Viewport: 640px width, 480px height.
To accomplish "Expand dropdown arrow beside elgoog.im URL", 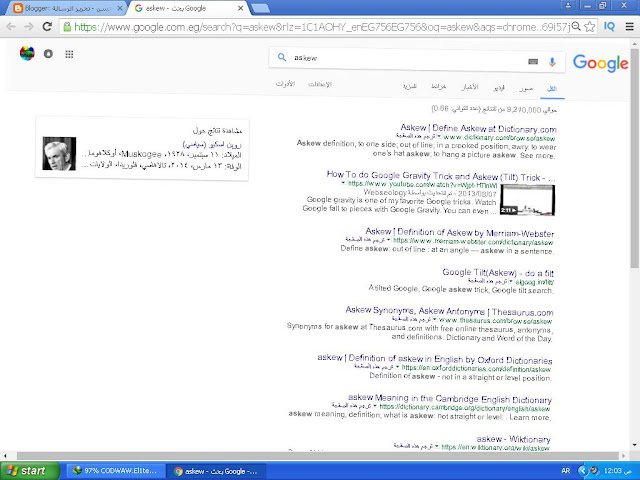I will coord(511,281).
